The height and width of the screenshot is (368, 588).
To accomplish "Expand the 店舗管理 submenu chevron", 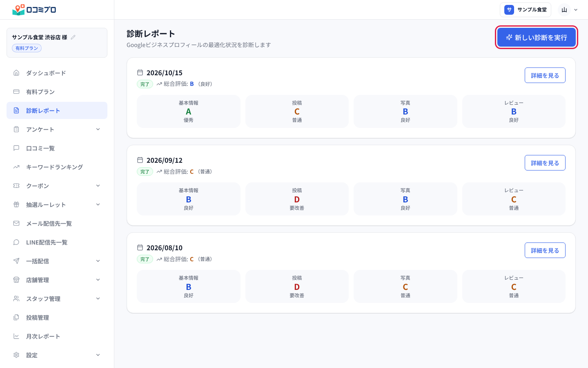I will click(x=98, y=280).
